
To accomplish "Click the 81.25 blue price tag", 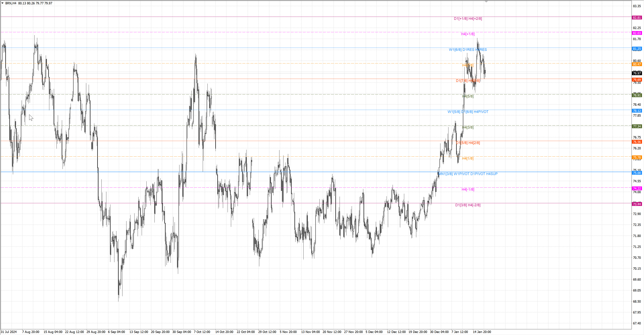I will pos(636,49).
